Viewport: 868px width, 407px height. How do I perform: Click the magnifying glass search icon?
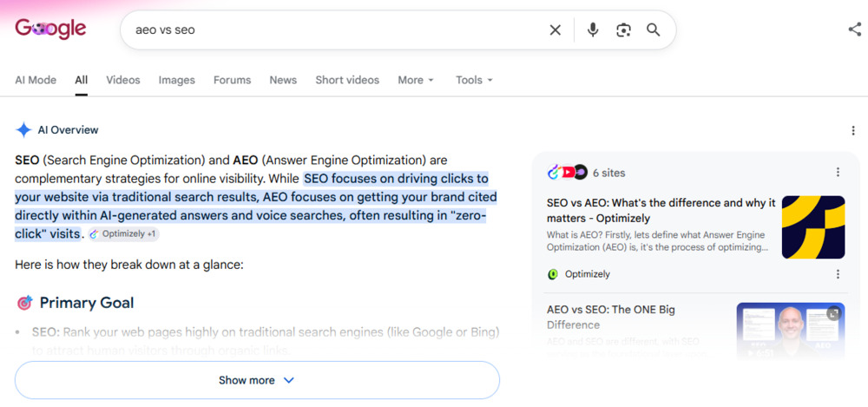[654, 30]
